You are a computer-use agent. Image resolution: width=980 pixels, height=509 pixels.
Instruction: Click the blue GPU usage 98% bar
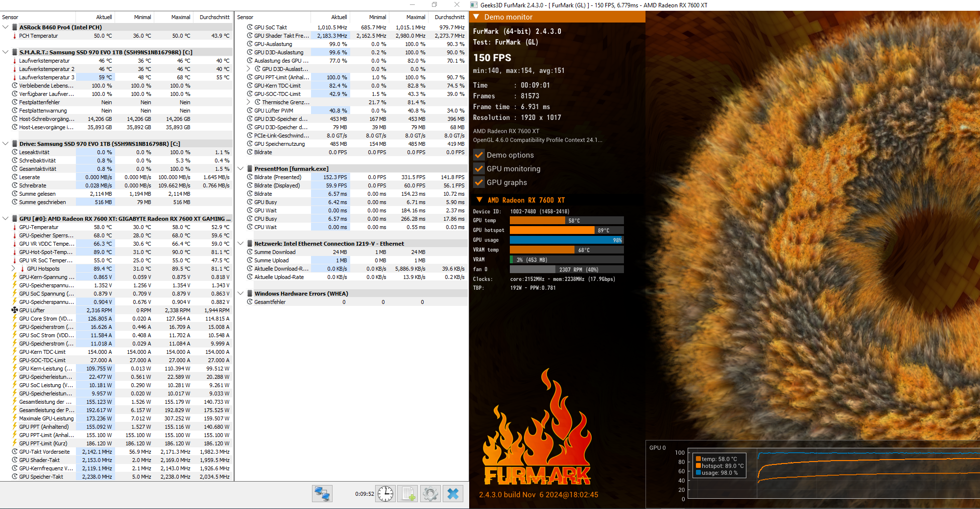[567, 240]
